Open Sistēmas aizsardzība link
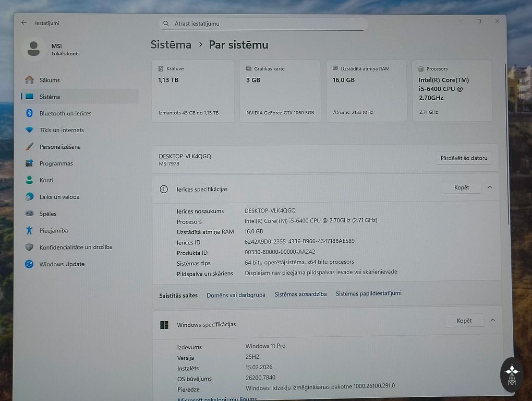Screen dimensions: 532x401 click(x=300, y=294)
